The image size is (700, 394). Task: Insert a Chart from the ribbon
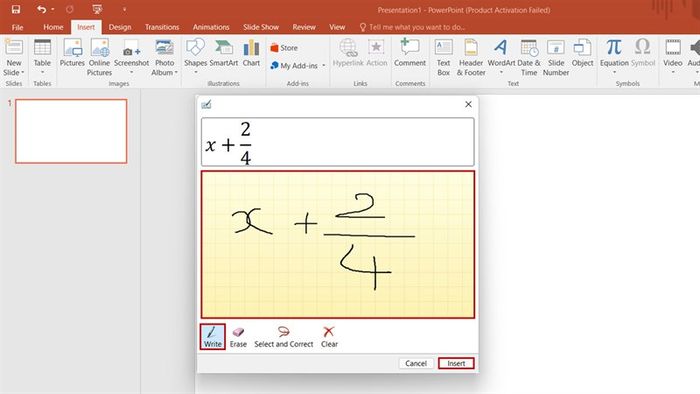click(x=251, y=54)
